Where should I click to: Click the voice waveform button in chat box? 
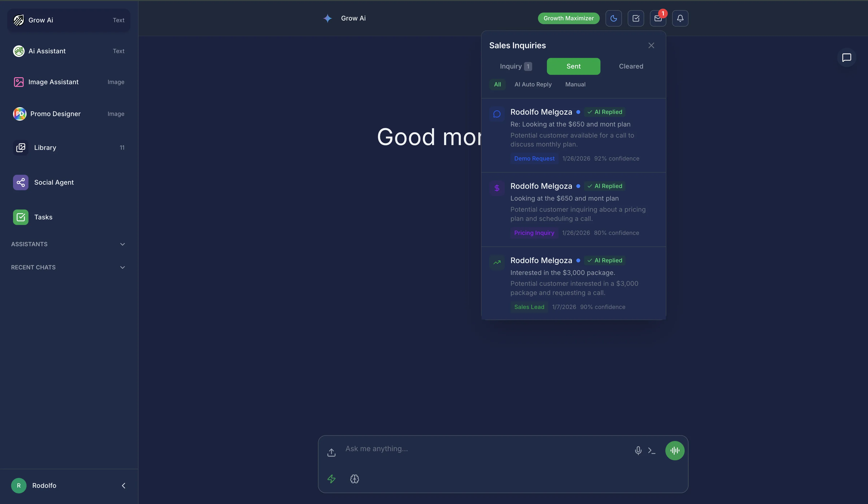675,450
